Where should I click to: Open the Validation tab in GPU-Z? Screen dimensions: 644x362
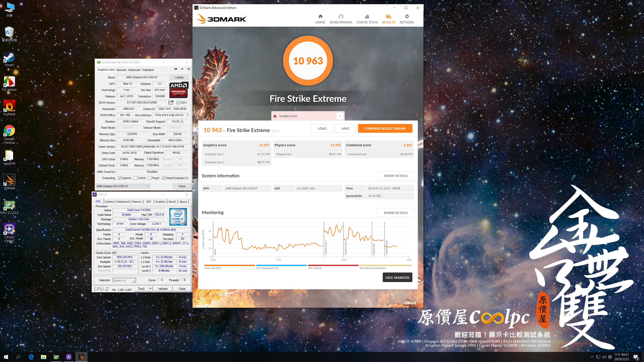148,70
